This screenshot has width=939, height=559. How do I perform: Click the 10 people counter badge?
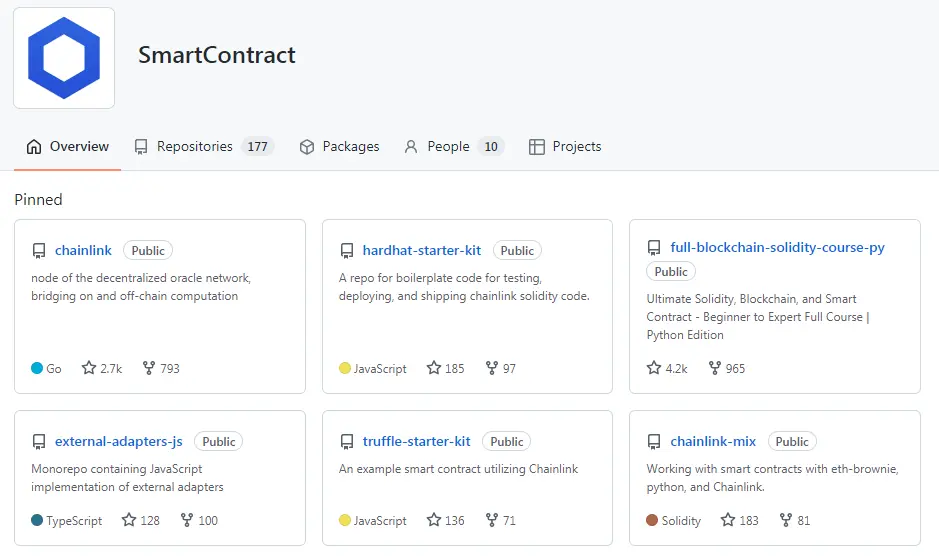[491, 147]
